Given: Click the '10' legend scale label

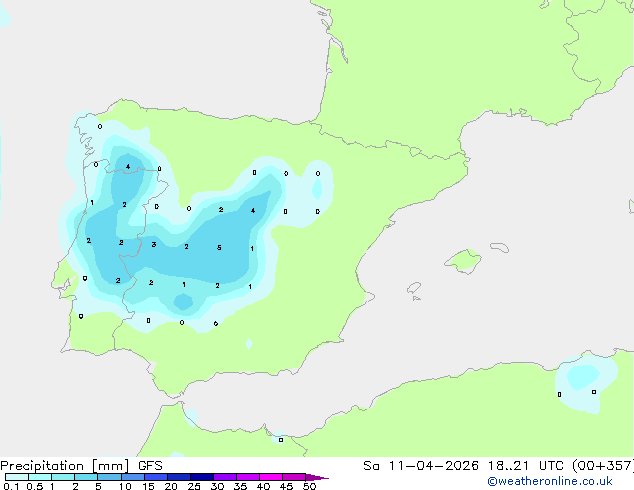Looking at the screenshot, I should click(125, 486).
